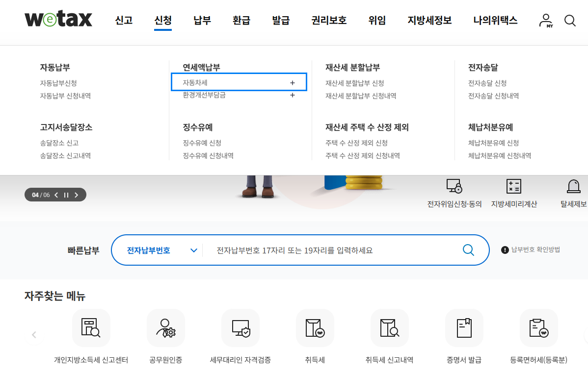Viewport: 588px width, 374px height.
Task: Open 세무대리인 자격검증
Action: (241, 327)
